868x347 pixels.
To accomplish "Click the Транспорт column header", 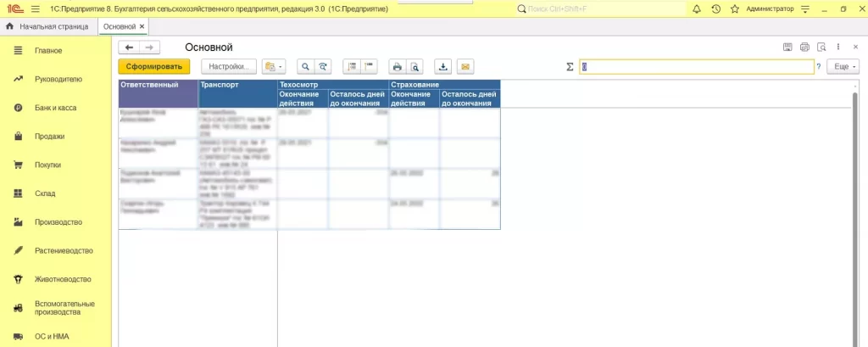I will pyautogui.click(x=237, y=93).
